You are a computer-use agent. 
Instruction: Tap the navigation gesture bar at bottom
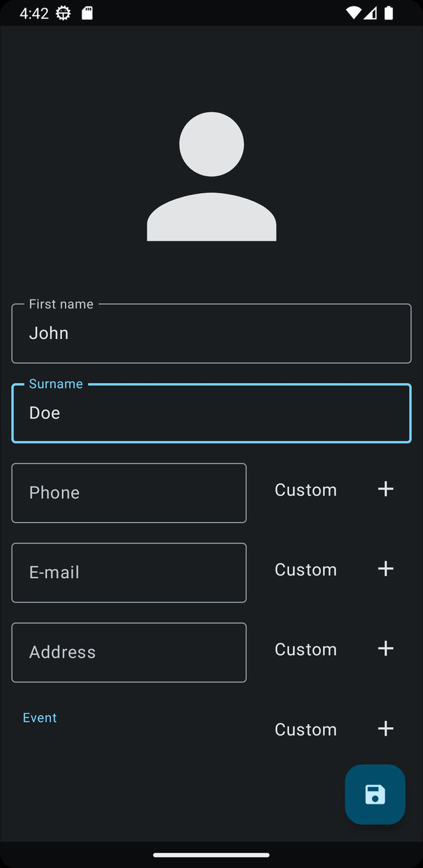tap(211, 856)
